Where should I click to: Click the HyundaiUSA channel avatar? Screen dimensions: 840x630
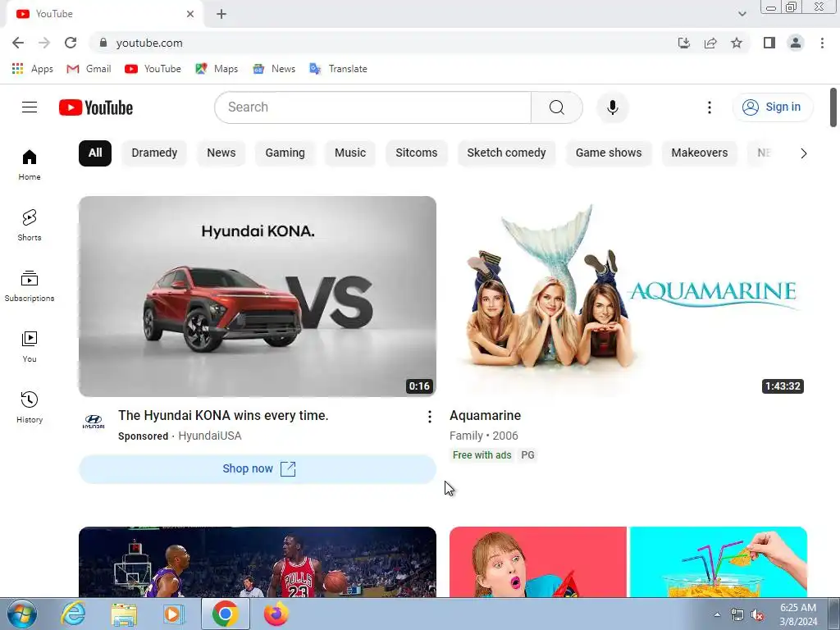pos(94,422)
